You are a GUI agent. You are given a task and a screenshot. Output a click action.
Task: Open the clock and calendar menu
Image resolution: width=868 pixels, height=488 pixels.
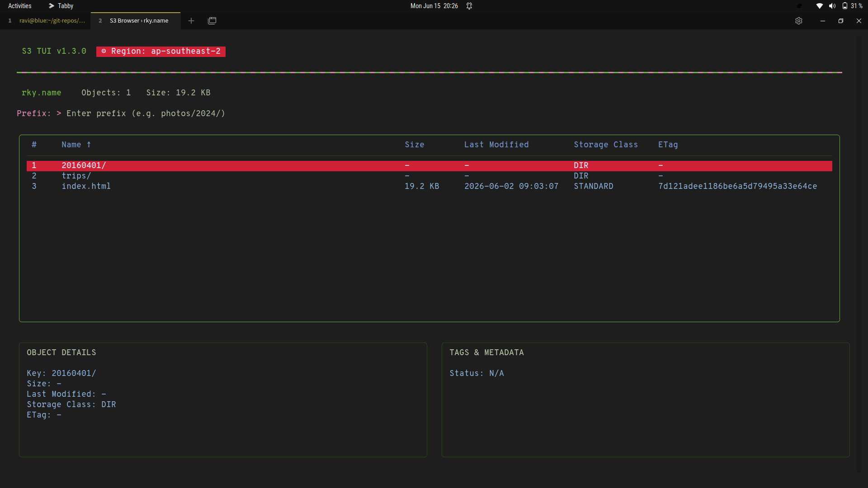434,6
